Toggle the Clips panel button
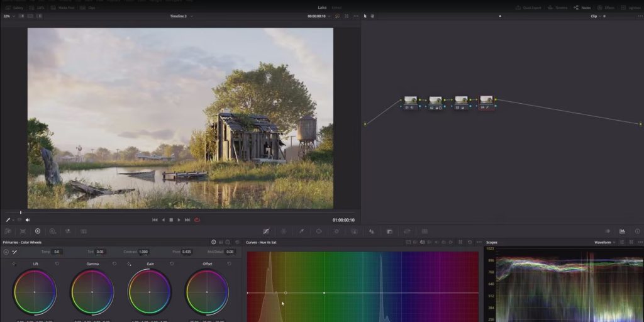The image size is (644, 322). pyautogui.click(x=87, y=8)
